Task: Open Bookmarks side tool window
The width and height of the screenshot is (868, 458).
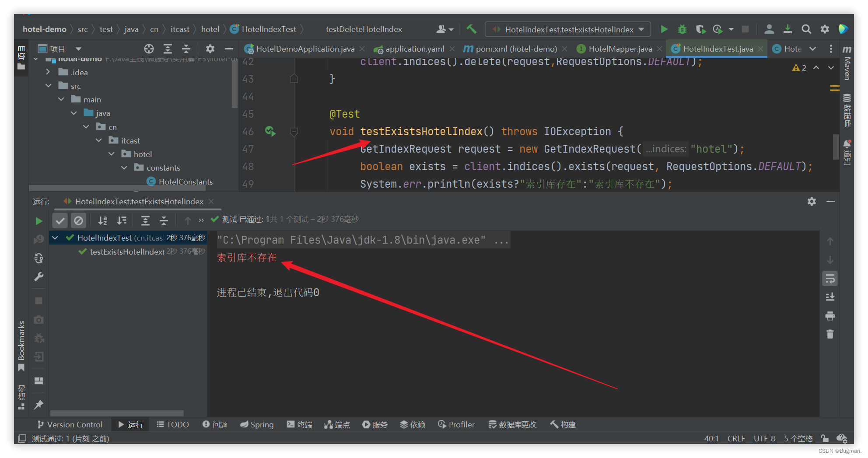Action: point(21,346)
